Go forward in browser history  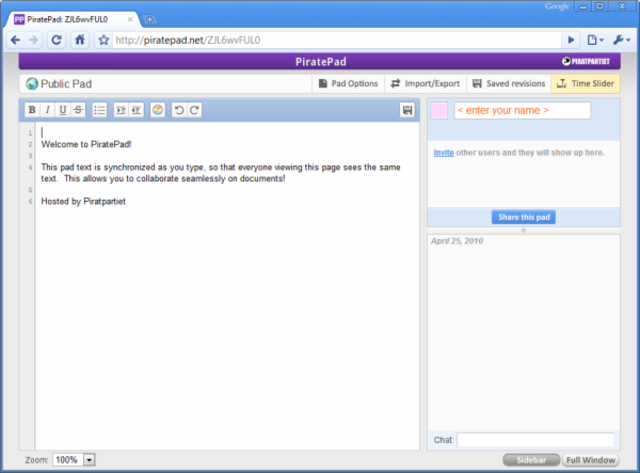33,40
